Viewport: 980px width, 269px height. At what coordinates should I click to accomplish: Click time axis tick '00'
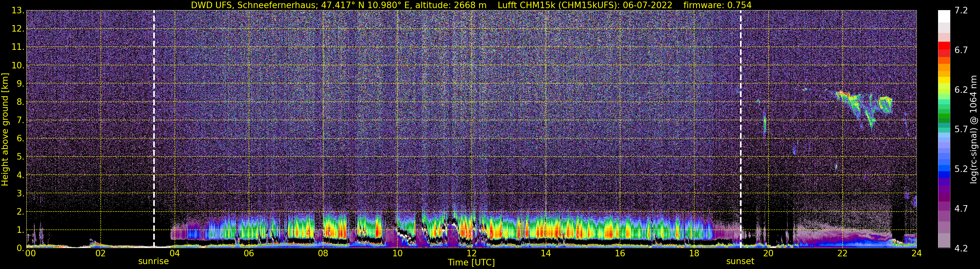(x=31, y=253)
